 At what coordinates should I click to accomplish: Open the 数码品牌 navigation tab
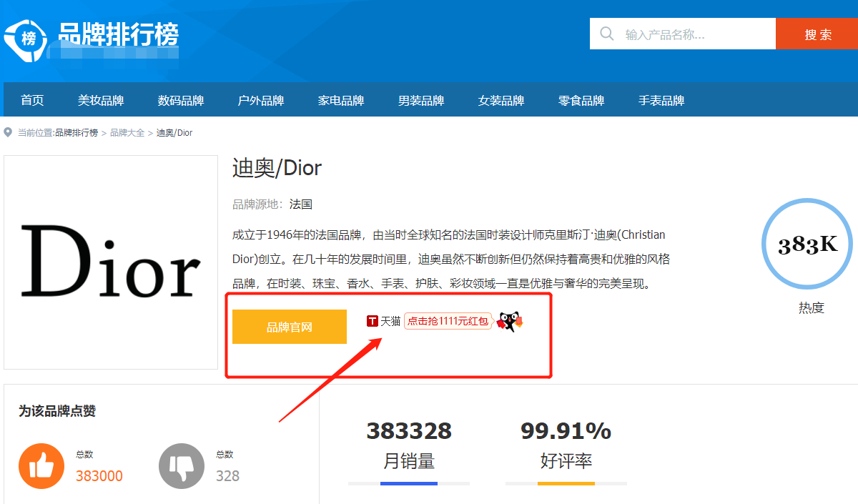coord(181,100)
